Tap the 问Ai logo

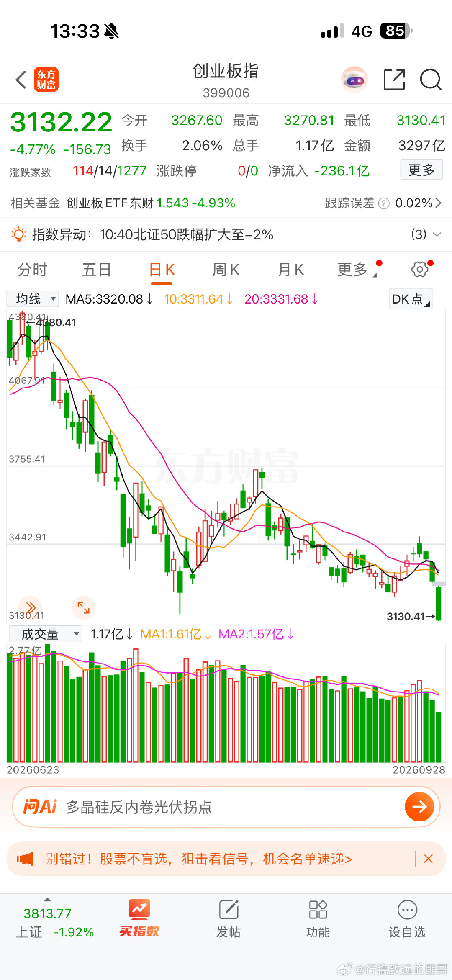40,806
